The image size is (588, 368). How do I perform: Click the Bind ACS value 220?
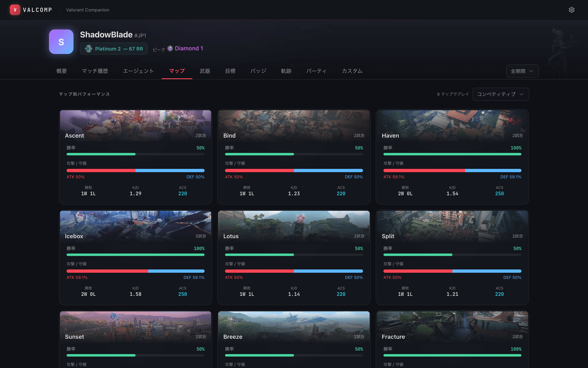point(341,193)
